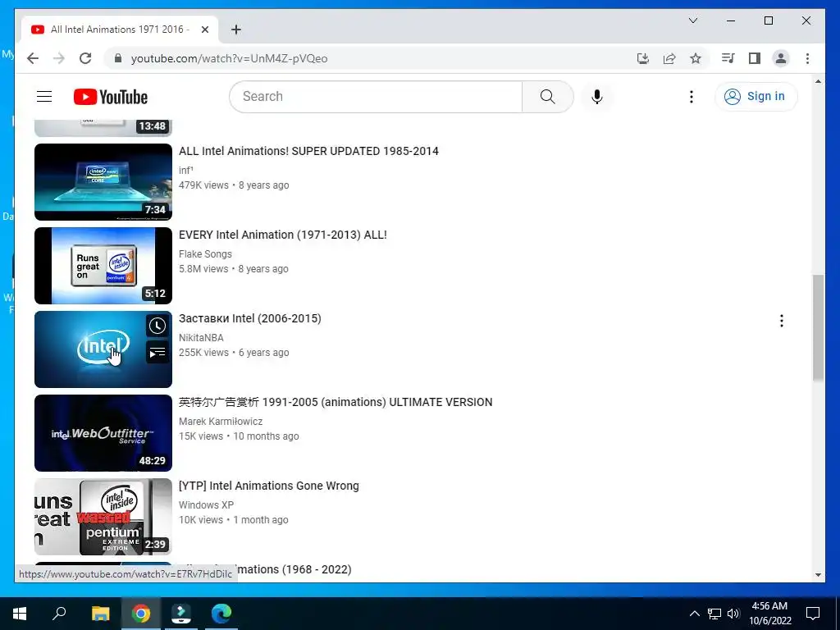840x630 pixels.
Task: Add Заставки Intel video to Watch later
Action: [x=157, y=326]
